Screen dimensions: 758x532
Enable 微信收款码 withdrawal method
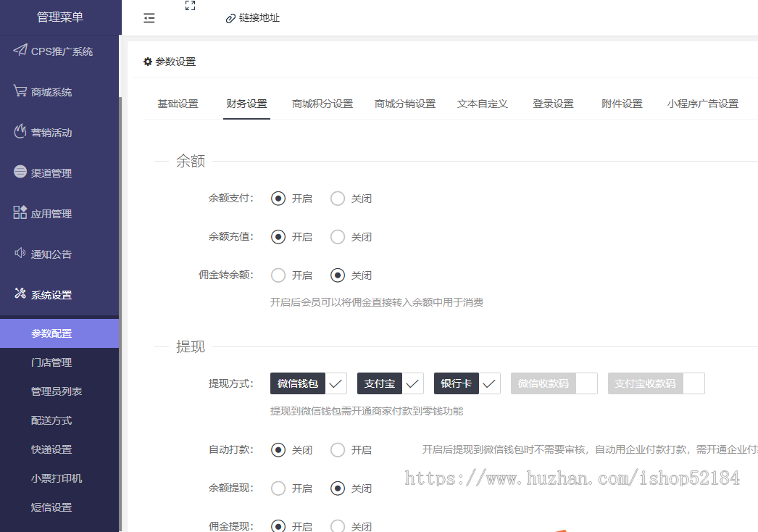pyautogui.click(x=554, y=383)
